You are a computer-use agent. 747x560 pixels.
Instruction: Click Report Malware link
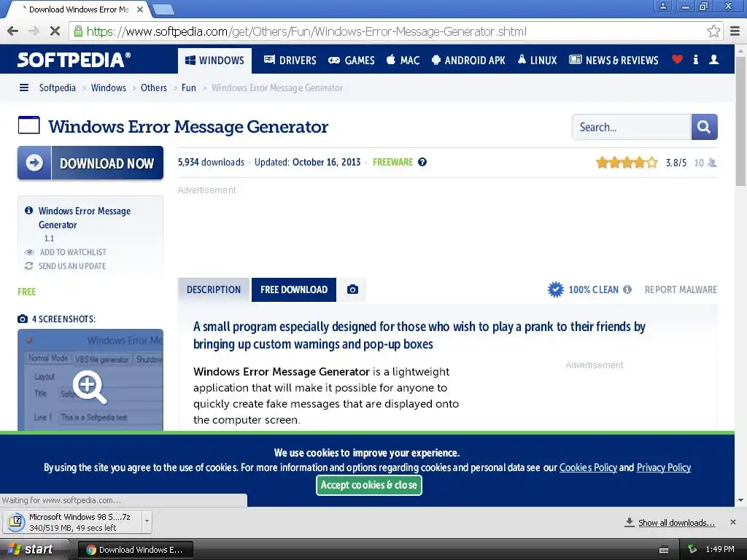click(681, 289)
